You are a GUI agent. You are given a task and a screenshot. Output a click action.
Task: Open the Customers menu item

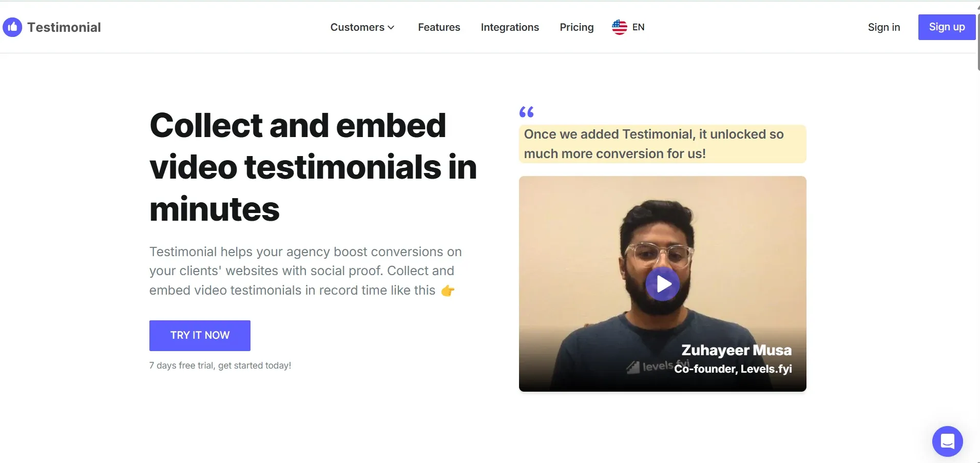click(x=357, y=27)
